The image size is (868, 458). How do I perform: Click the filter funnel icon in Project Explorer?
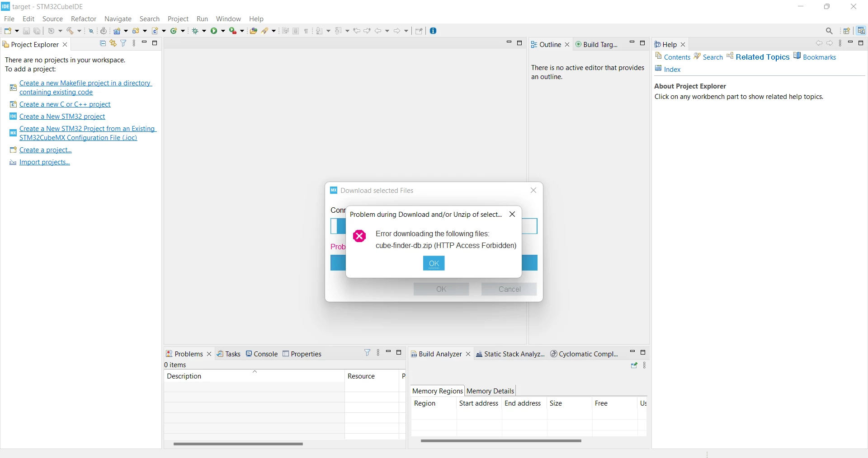(x=123, y=43)
